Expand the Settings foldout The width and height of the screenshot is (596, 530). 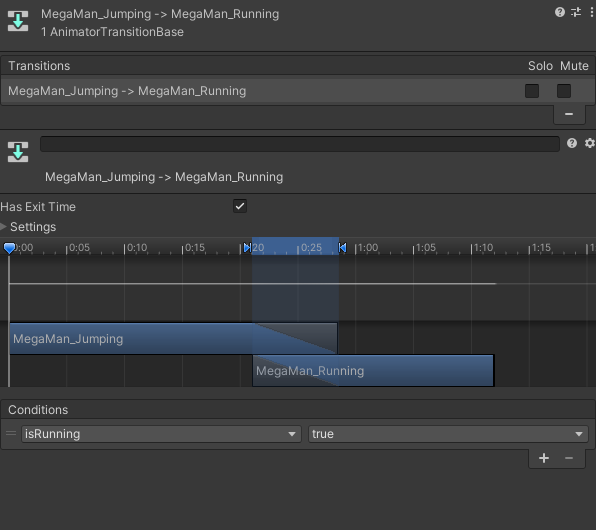[3, 227]
